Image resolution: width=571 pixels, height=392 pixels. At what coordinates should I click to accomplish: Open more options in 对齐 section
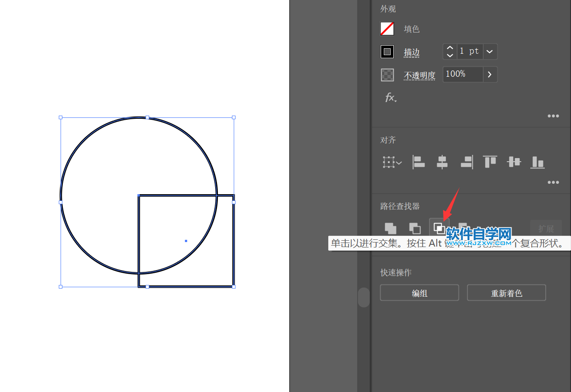coord(553,182)
